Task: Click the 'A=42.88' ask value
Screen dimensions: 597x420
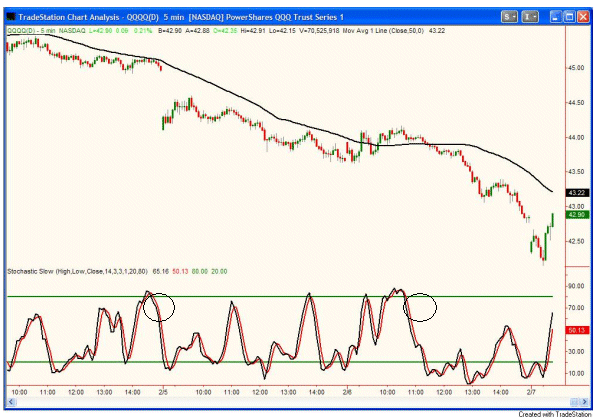Action: [197, 30]
